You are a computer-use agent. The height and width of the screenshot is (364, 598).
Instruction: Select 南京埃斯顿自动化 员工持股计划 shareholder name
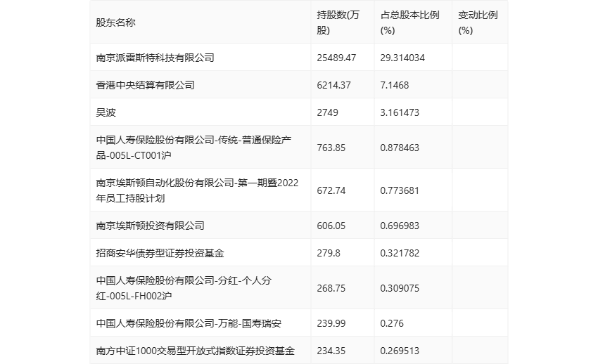point(197,190)
